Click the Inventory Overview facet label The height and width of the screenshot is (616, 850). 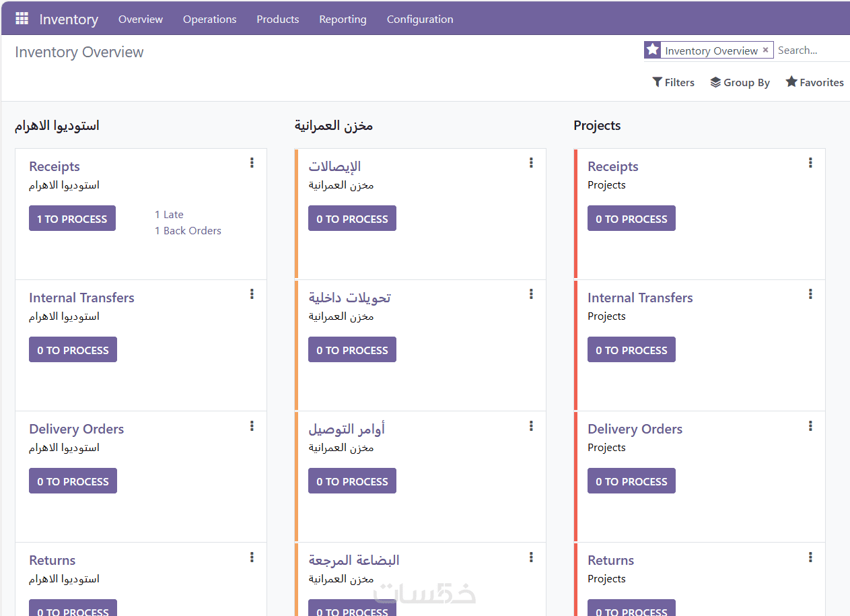[711, 50]
